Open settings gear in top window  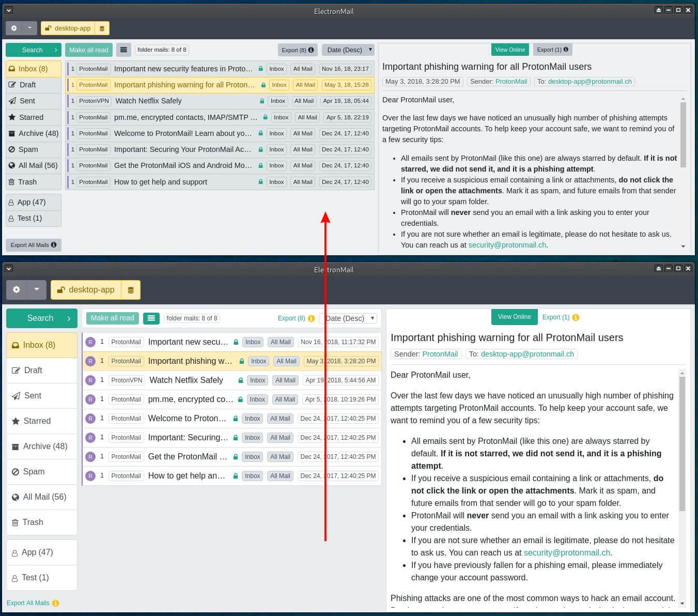pyautogui.click(x=14, y=28)
